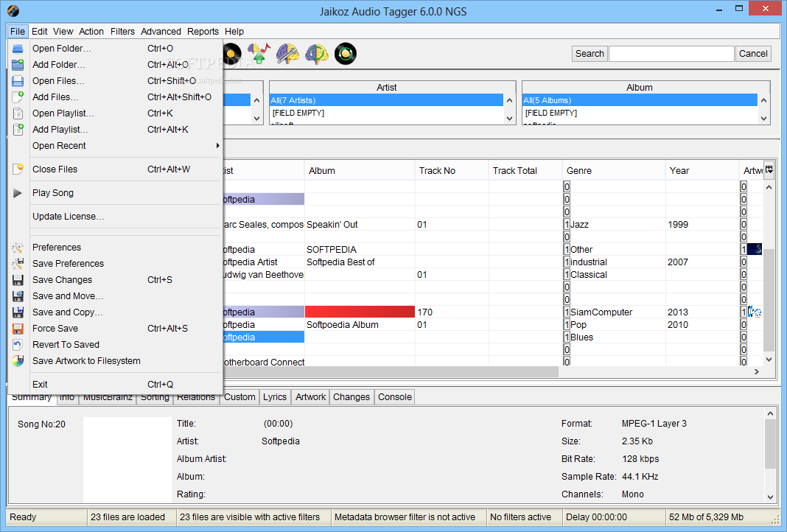This screenshot has width=787, height=532.
Task: Click the Play Song triangle icon
Action: [x=18, y=193]
